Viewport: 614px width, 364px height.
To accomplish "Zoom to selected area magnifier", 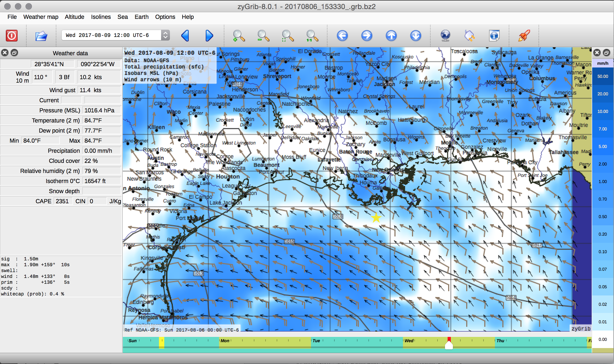I will [288, 36].
